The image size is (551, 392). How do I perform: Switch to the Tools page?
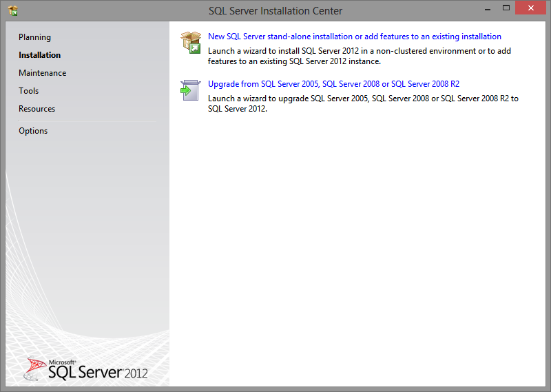(28, 91)
